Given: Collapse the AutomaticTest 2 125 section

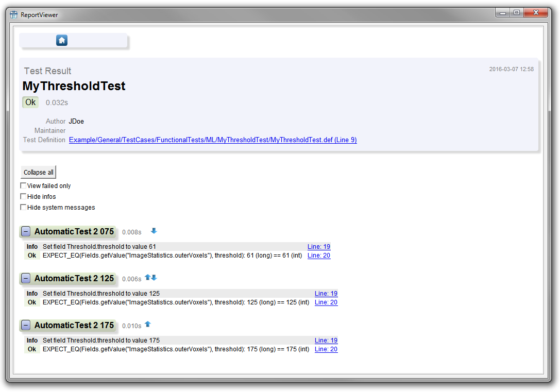Looking at the screenshot, I should (x=26, y=279).
